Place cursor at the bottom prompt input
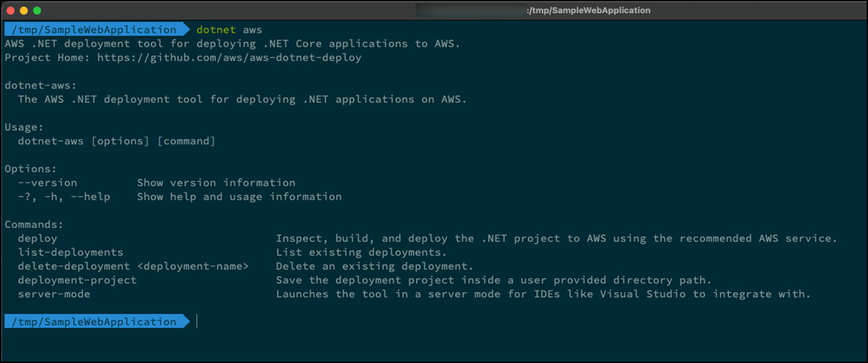Screen dimensions: 868x363 click(x=198, y=322)
